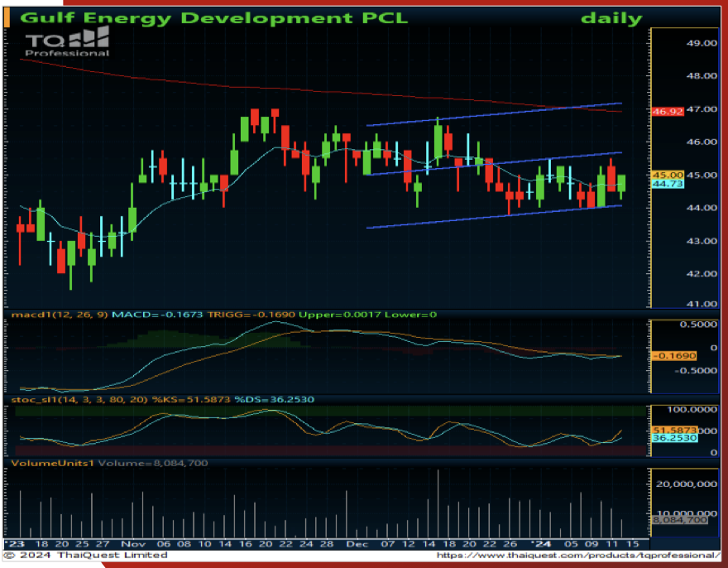This screenshot has height=568, width=728.
Task: Click the orange -0.1690 MACD tag
Action: click(x=674, y=356)
